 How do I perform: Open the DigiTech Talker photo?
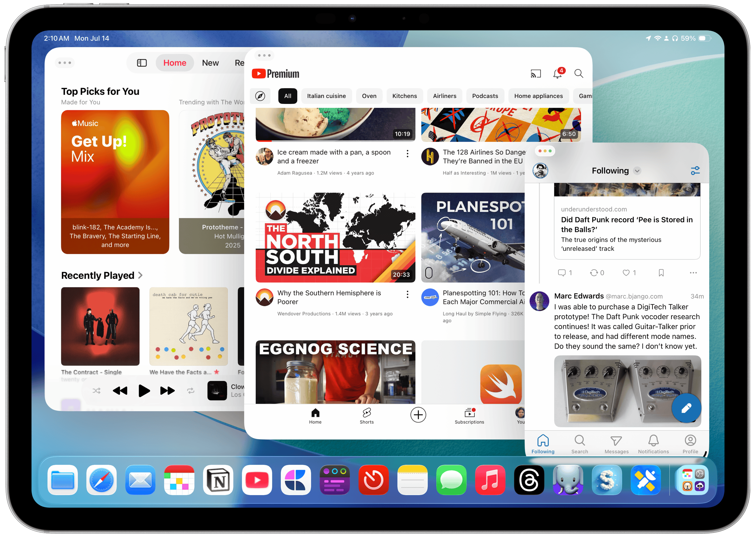pos(627,391)
